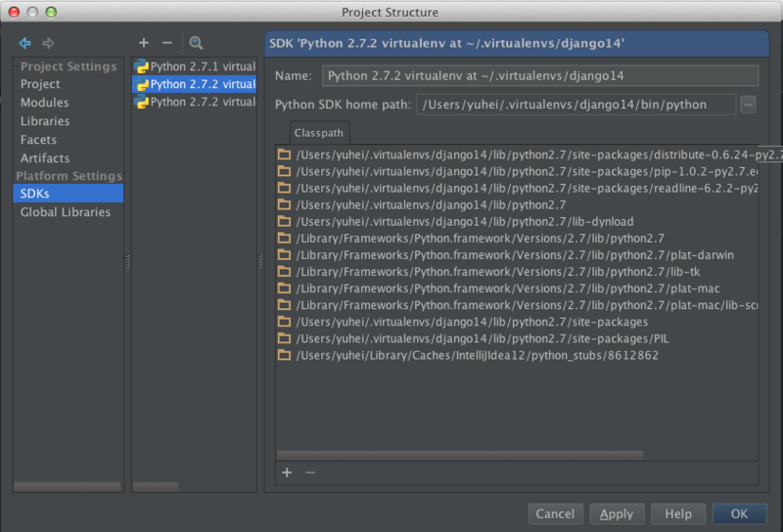Image resolution: width=783 pixels, height=532 pixels.
Task: Click the back navigation arrow
Action: pos(25,43)
